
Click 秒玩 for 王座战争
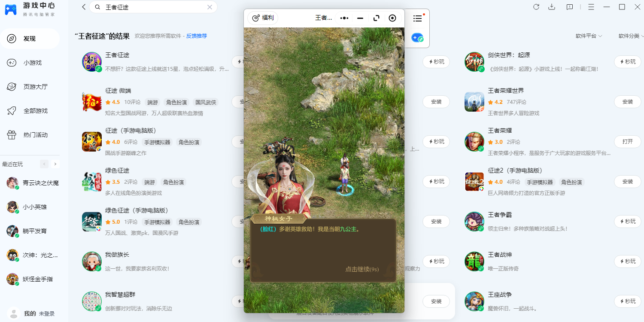[x=627, y=301]
